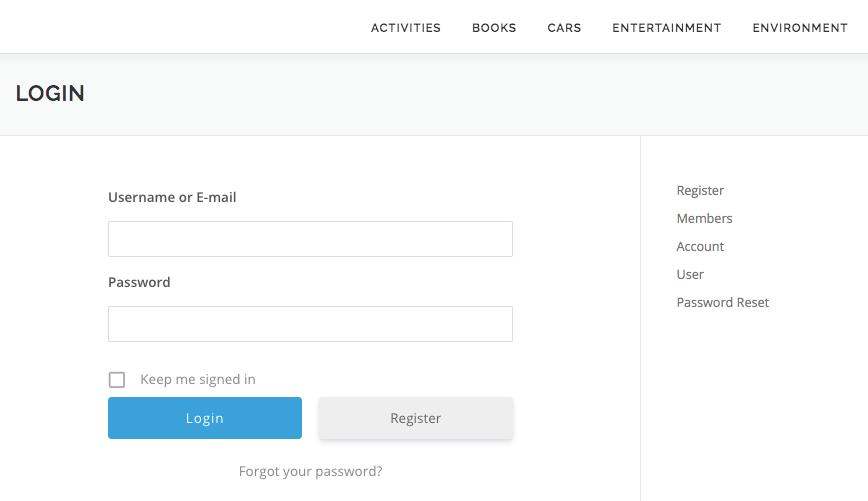Open the Activities menu item
Image resolution: width=868 pixels, height=501 pixels.
point(406,28)
